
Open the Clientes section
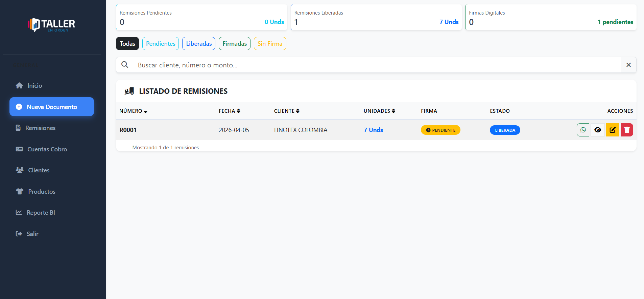tap(39, 170)
